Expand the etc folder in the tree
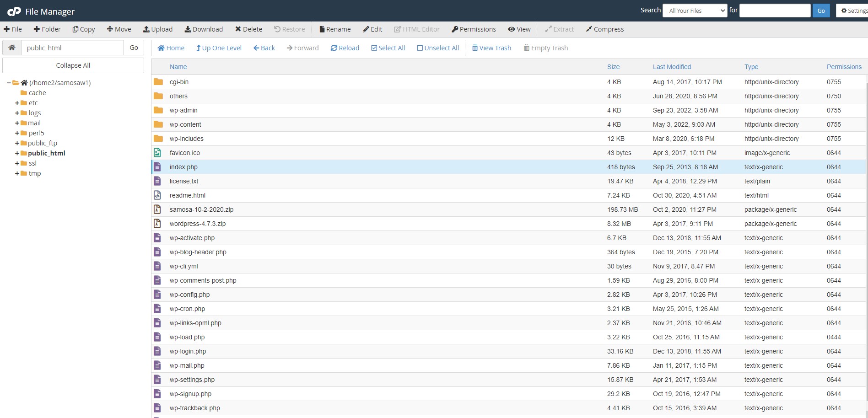868x418 pixels. pos(17,103)
